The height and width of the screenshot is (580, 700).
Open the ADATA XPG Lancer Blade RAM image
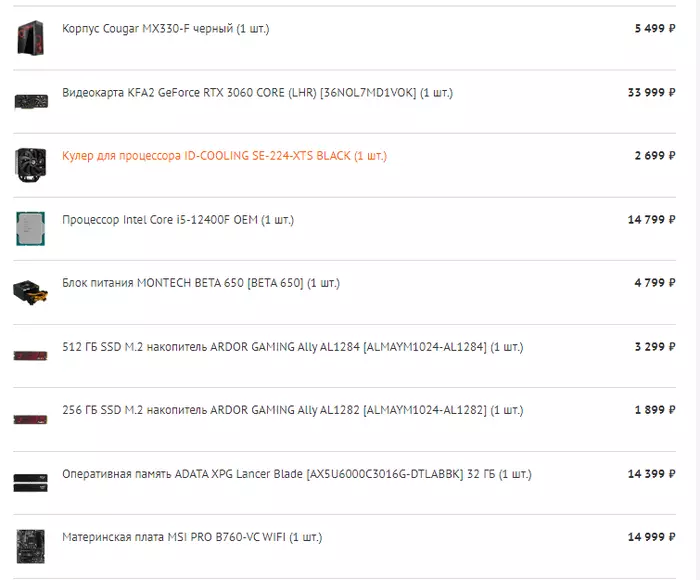coord(30,482)
